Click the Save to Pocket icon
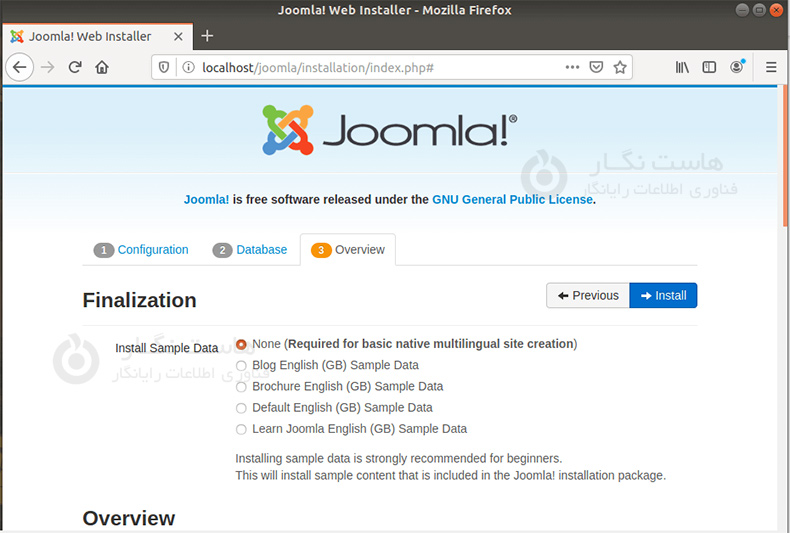The width and height of the screenshot is (790, 533). [596, 67]
